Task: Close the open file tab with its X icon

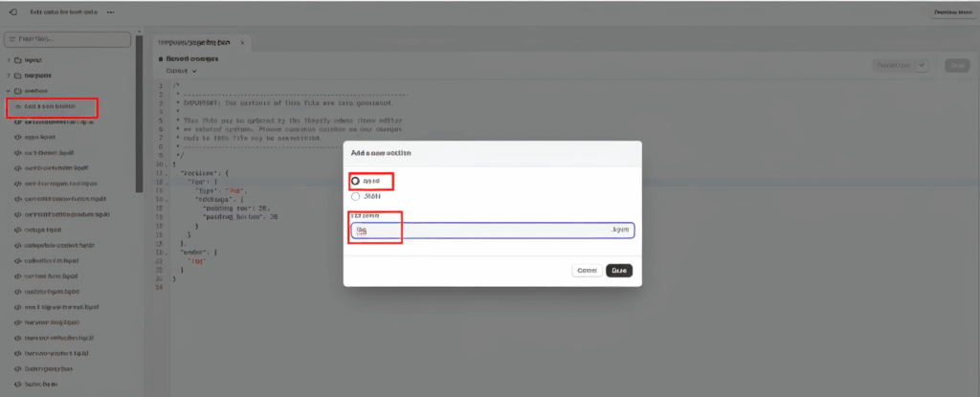Action: click(x=243, y=43)
